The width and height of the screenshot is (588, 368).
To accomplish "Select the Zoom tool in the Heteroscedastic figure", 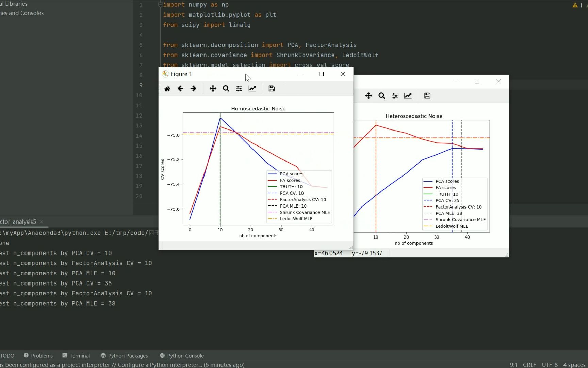I will (382, 96).
